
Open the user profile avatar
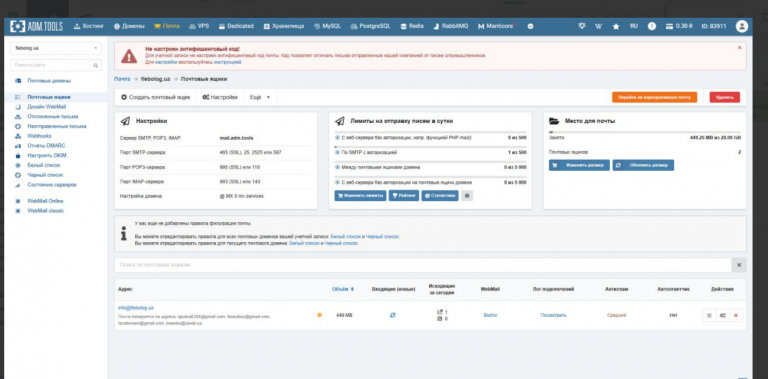pyautogui.click(x=742, y=26)
